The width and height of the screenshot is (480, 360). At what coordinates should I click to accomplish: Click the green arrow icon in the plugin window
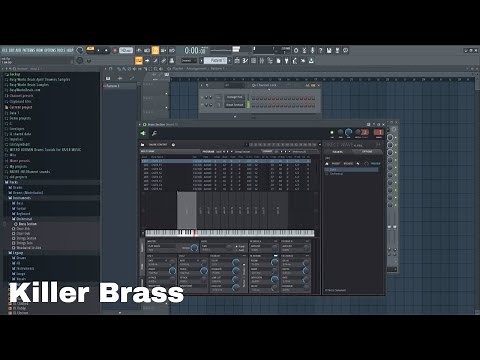(x=143, y=133)
